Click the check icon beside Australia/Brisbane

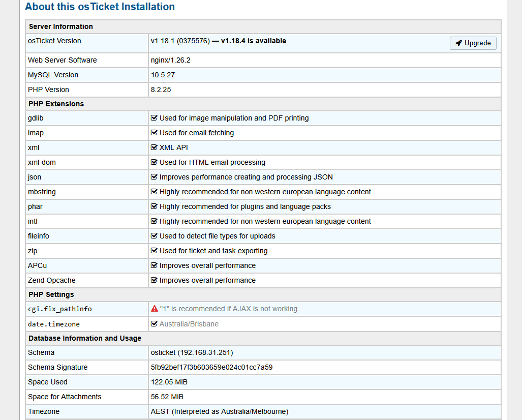click(154, 324)
